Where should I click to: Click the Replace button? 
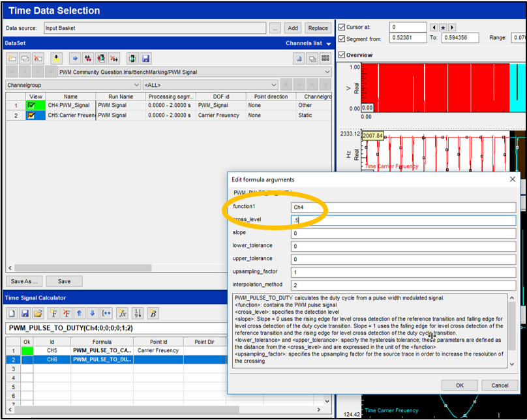(x=318, y=28)
